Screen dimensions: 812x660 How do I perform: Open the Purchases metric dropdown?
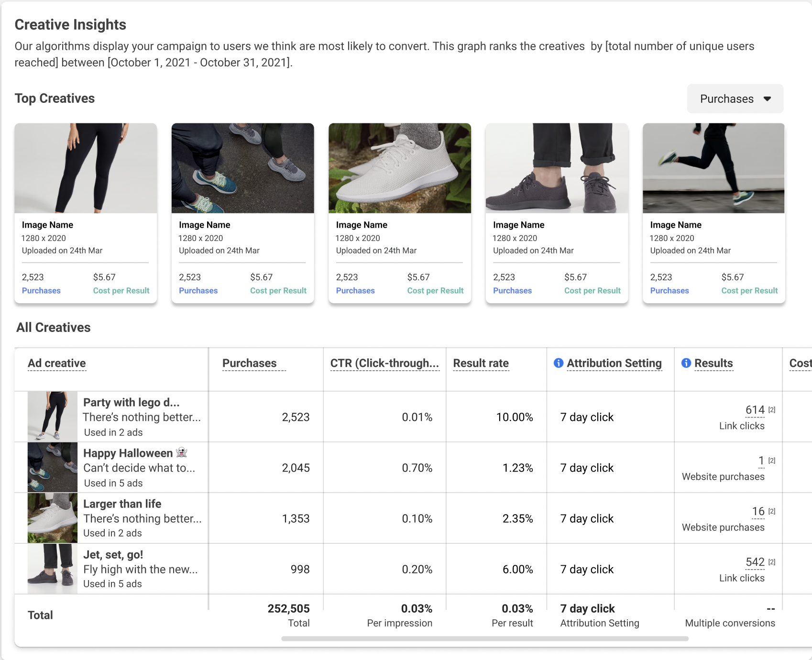coord(735,99)
